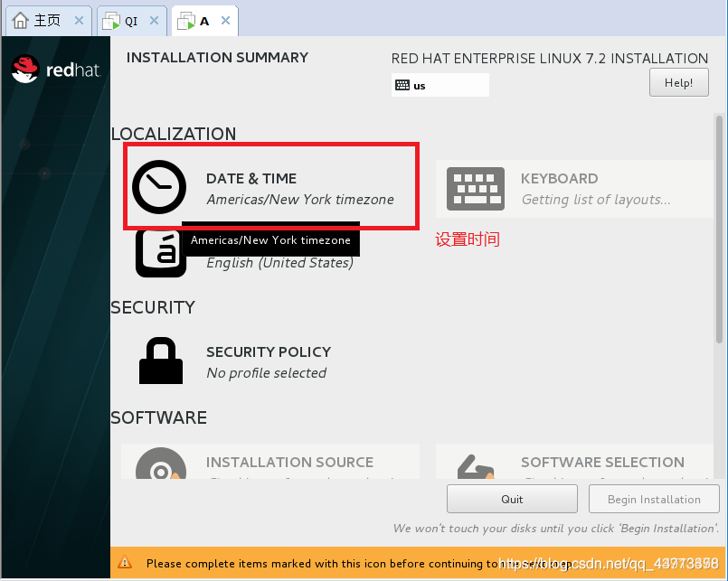Viewport: 728px width, 581px height.
Task: Open the Software Selection package icon
Action: pos(476,466)
